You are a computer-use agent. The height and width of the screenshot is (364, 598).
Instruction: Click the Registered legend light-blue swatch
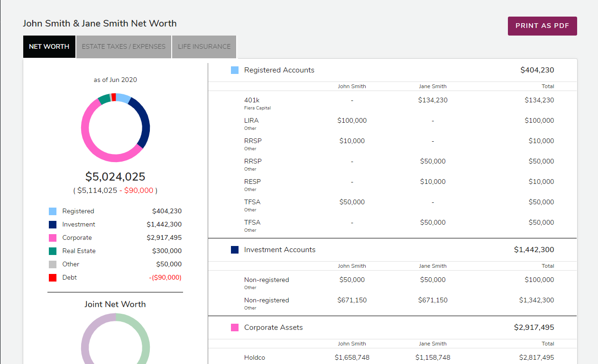pos(53,211)
